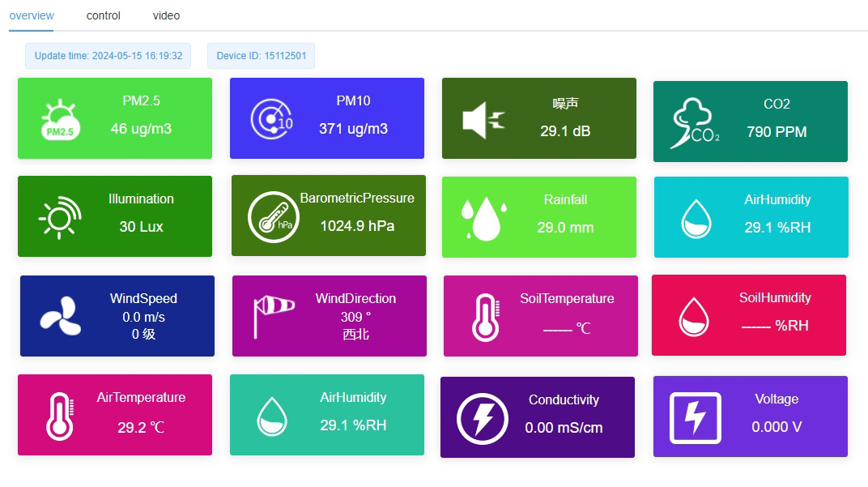This screenshot has width=868, height=487.
Task: Open the video tab
Action: tap(165, 15)
